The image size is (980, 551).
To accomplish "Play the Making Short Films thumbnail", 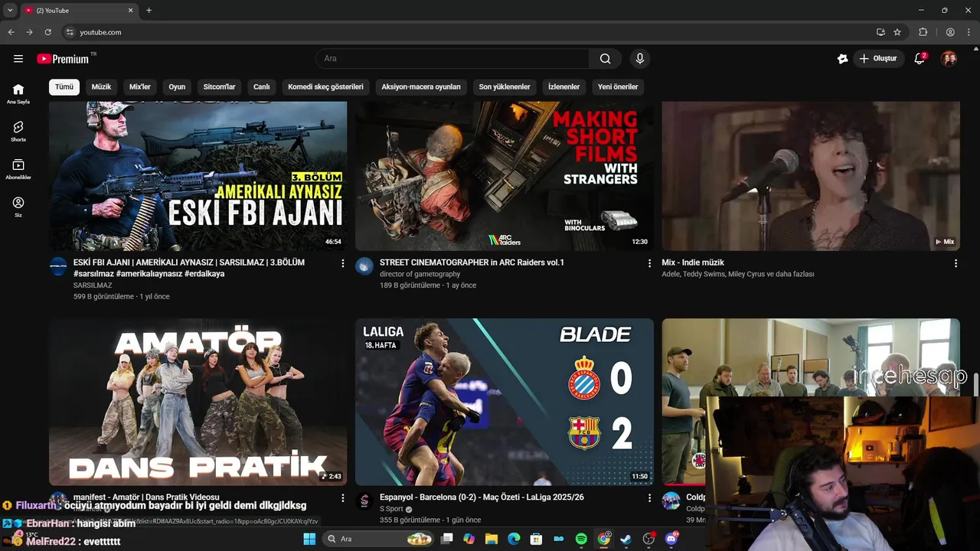I will (505, 176).
